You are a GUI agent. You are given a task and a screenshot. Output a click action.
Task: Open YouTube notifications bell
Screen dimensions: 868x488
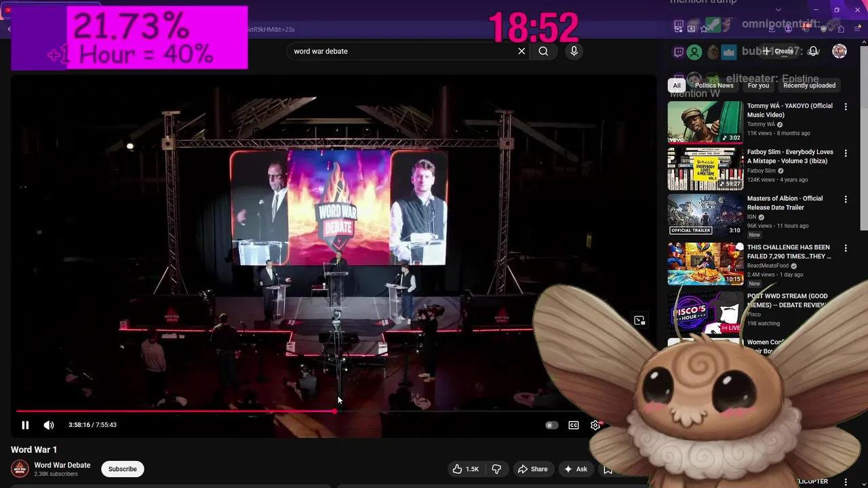[x=813, y=51]
